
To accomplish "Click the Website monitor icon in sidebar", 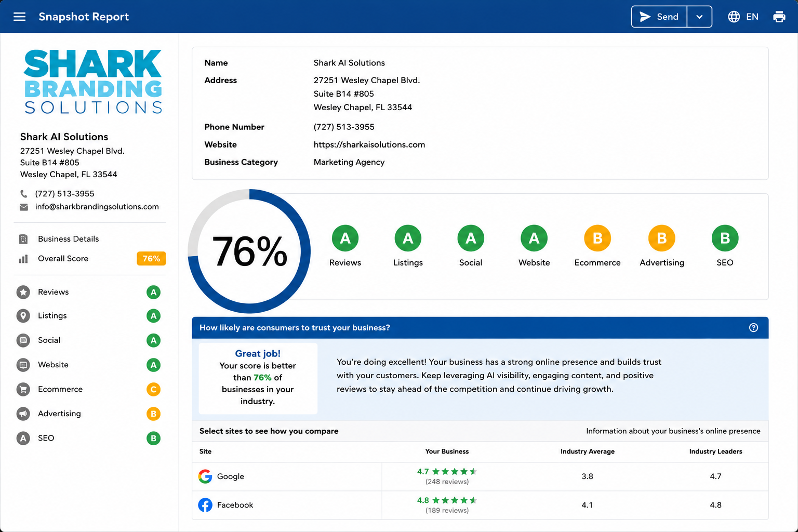I will click(23, 365).
